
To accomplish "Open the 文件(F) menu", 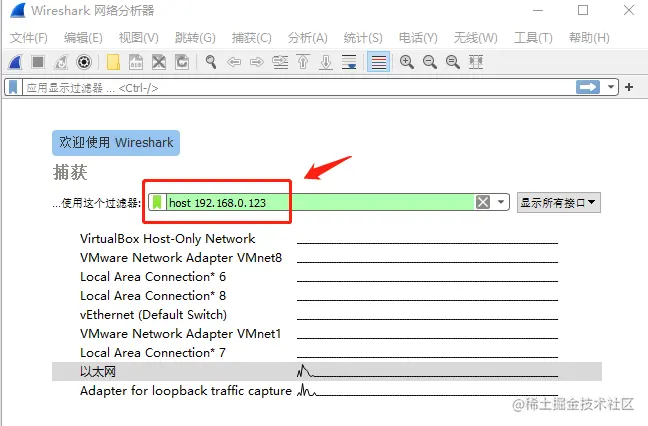I will [x=29, y=38].
